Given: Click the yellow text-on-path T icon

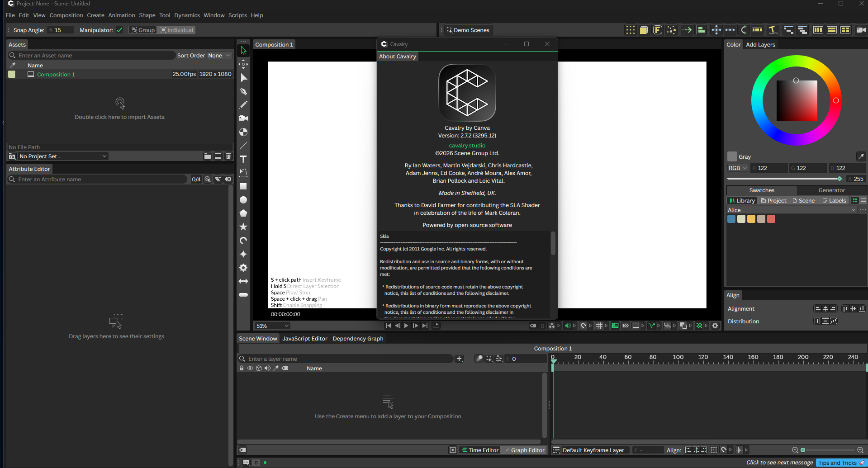Looking at the screenshot, I should 773,30.
